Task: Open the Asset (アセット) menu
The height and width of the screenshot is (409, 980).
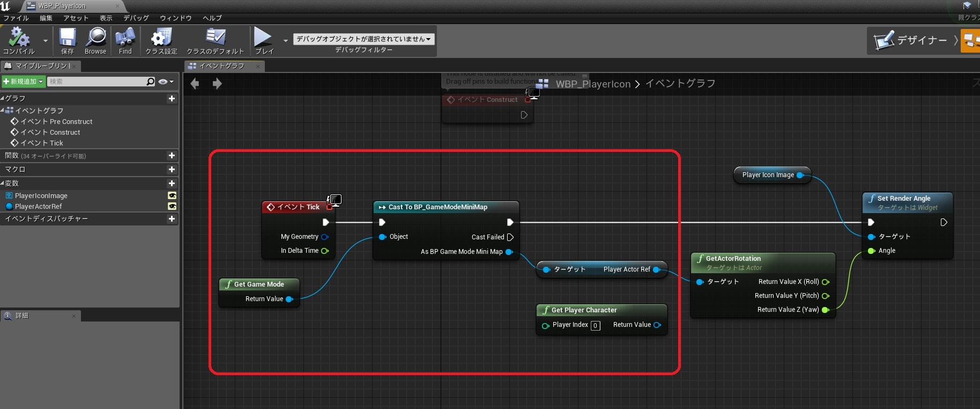Action: (76, 18)
